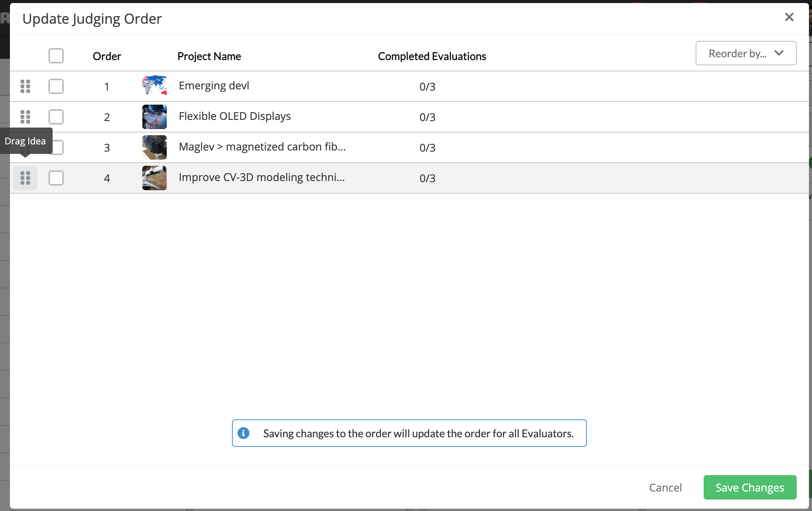Close the Update Judging Order dialog
812x511 pixels.
(789, 17)
